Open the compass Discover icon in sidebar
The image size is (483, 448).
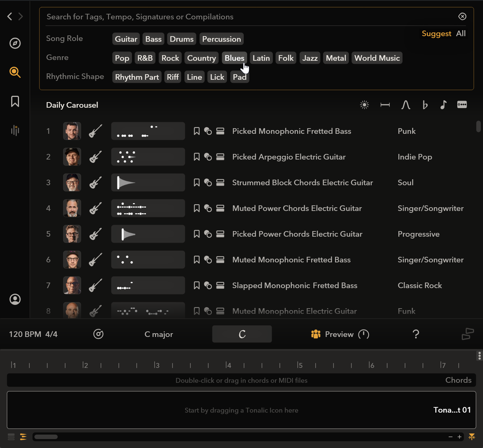pyautogui.click(x=15, y=43)
